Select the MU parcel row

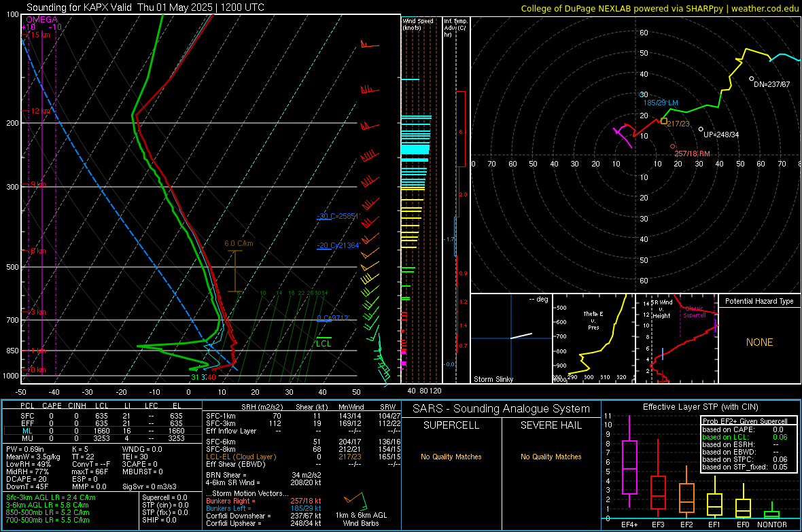101,438
